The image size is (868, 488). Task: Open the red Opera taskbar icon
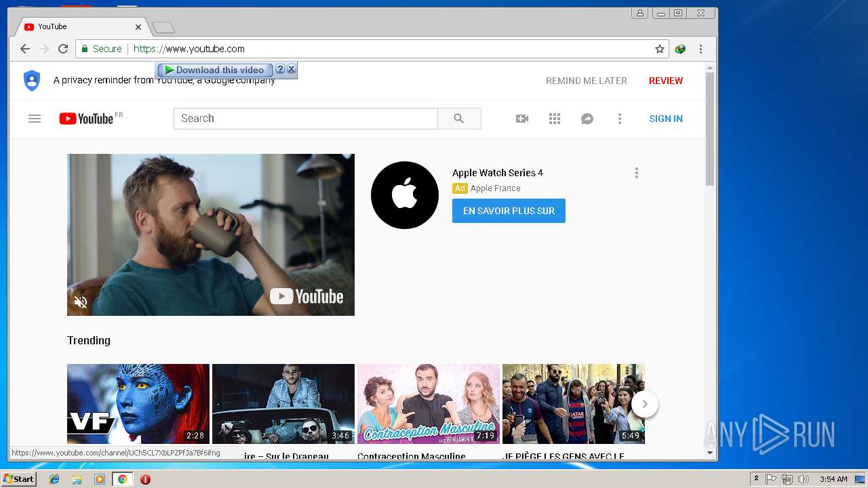click(x=145, y=479)
